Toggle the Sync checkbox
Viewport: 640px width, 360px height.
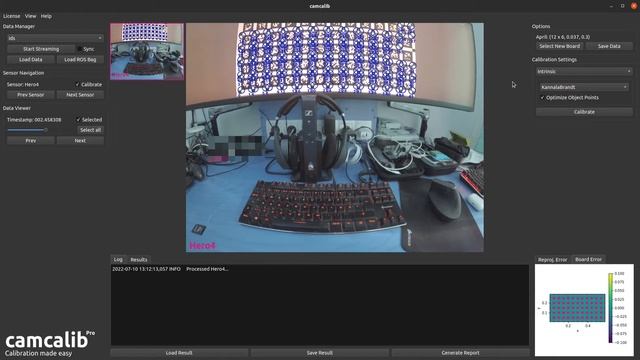tap(87, 49)
